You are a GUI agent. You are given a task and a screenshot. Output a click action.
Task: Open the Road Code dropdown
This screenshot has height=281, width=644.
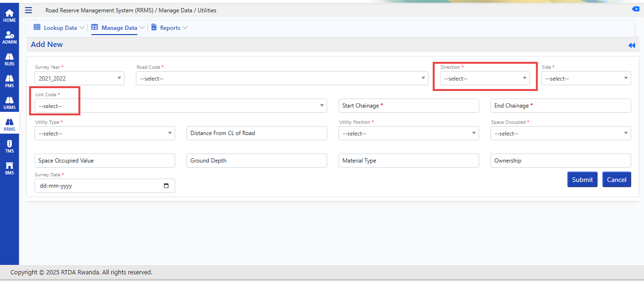(282, 78)
